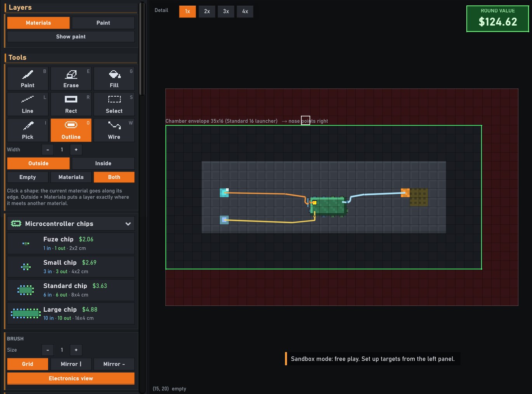Decrease the brush Size
Screen dimensions: 532x394
tap(48, 350)
